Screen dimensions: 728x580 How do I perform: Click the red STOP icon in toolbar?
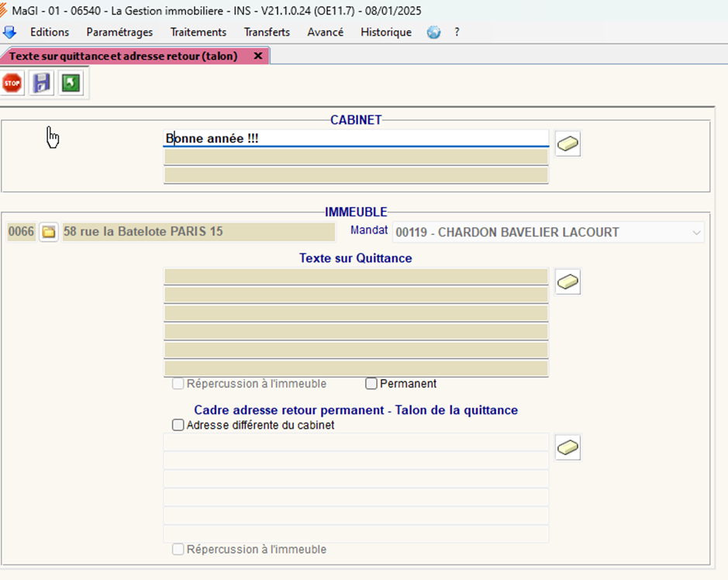click(12, 83)
